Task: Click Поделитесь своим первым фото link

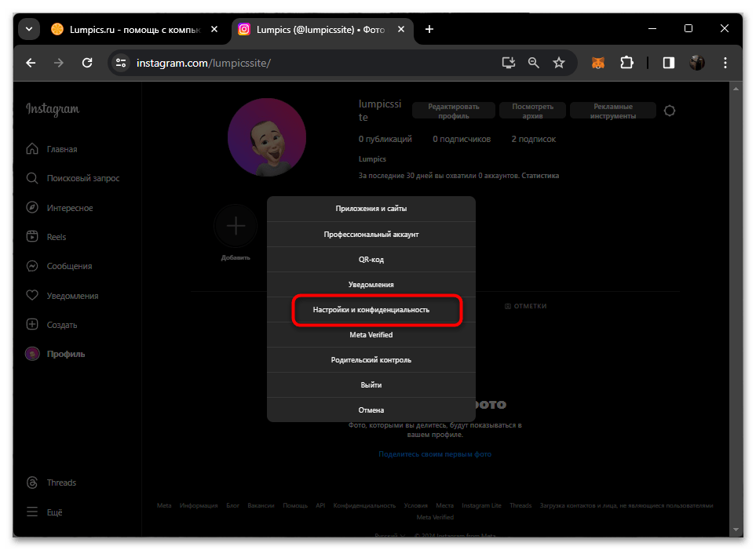Action: [435, 454]
